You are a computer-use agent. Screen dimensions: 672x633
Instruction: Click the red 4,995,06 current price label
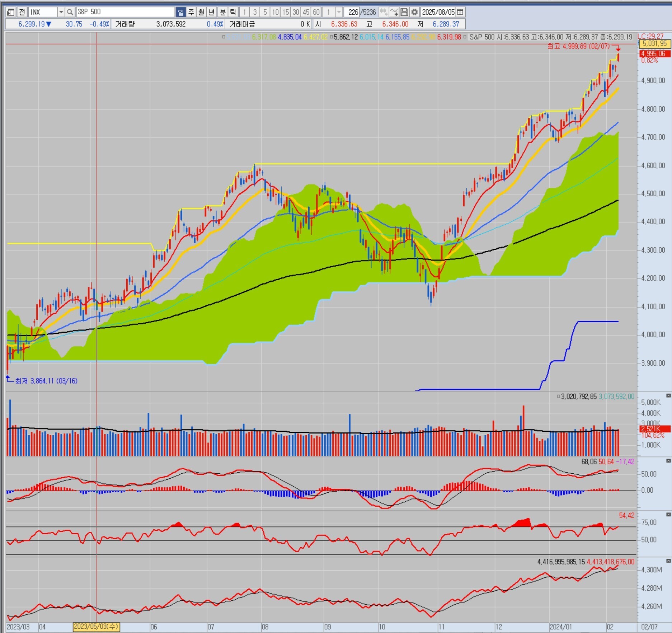tap(655, 53)
